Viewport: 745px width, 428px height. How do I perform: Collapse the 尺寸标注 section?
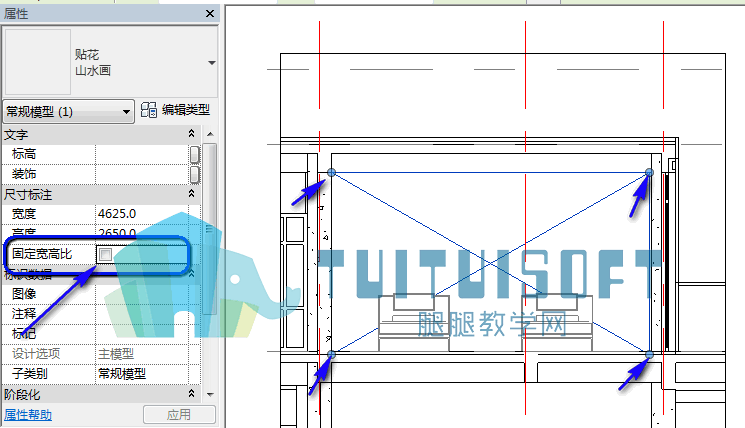[191, 194]
